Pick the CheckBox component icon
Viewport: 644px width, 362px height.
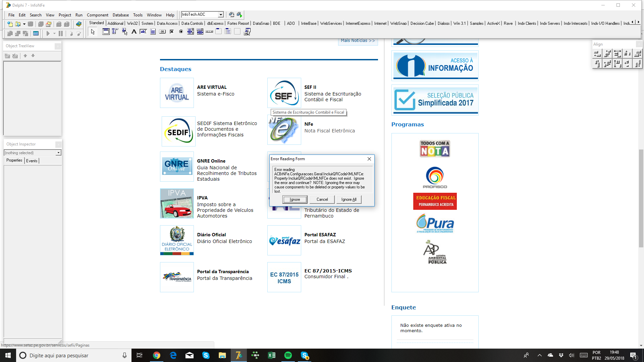tap(172, 32)
